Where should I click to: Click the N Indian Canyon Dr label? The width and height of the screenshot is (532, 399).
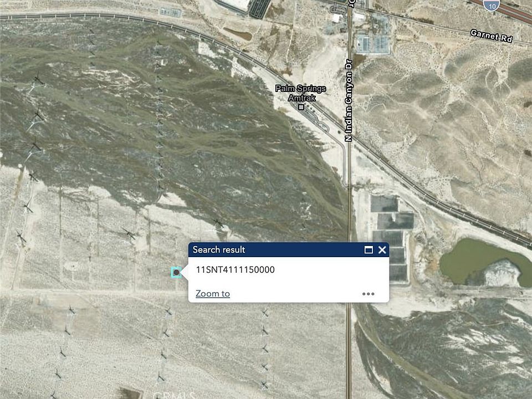point(349,101)
